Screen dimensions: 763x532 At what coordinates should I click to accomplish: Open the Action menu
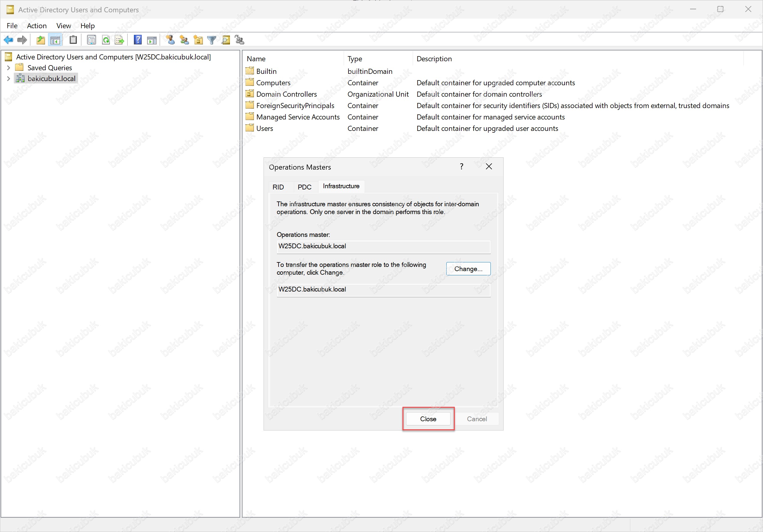[x=37, y=26]
